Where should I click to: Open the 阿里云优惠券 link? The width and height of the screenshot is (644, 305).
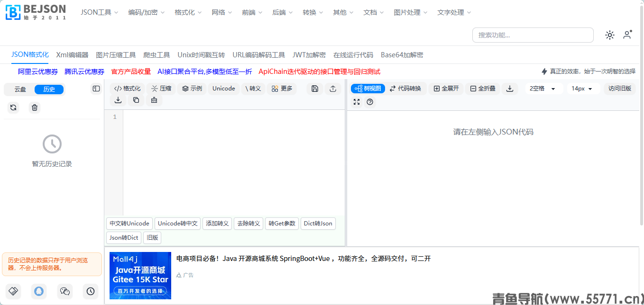(x=38, y=72)
